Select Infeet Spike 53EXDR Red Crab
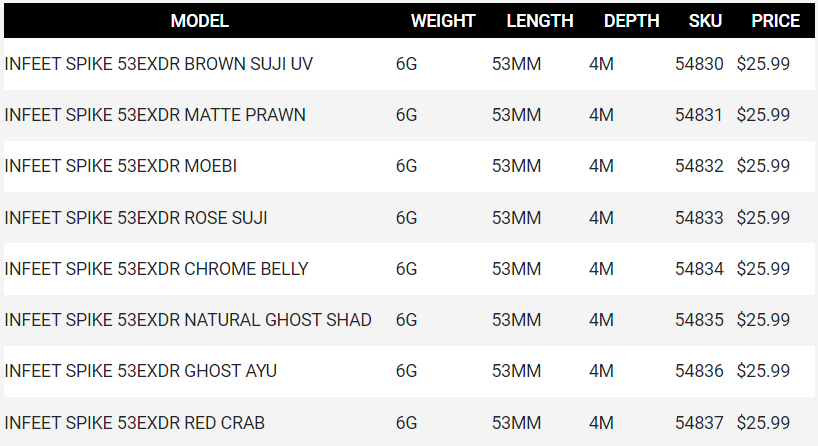Screen dimensions: 818x446 135,423
